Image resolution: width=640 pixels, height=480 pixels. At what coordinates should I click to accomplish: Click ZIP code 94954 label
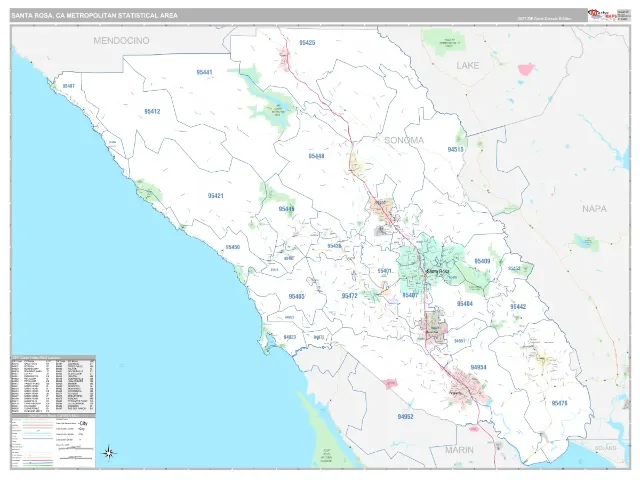click(478, 367)
